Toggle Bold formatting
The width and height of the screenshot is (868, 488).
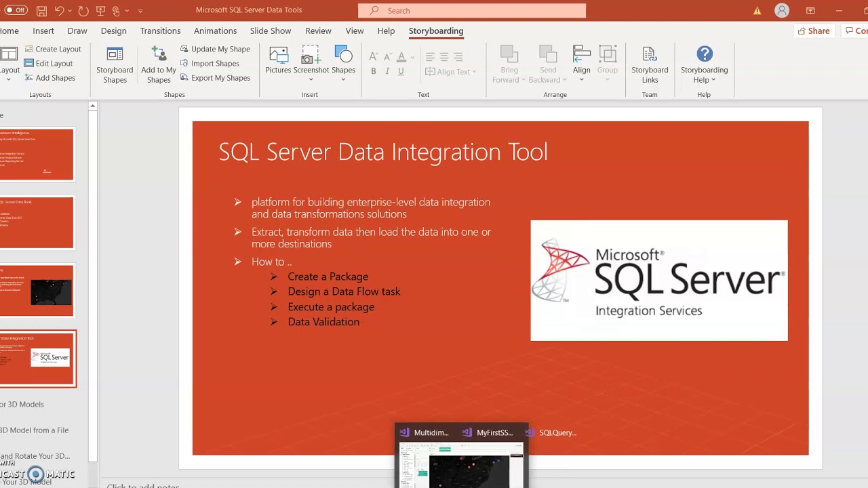[x=373, y=71]
